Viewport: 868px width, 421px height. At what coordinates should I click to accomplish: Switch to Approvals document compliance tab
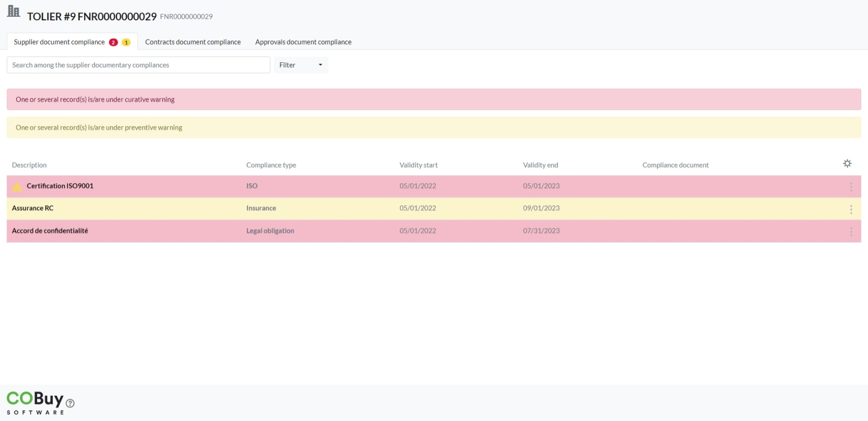pos(303,42)
